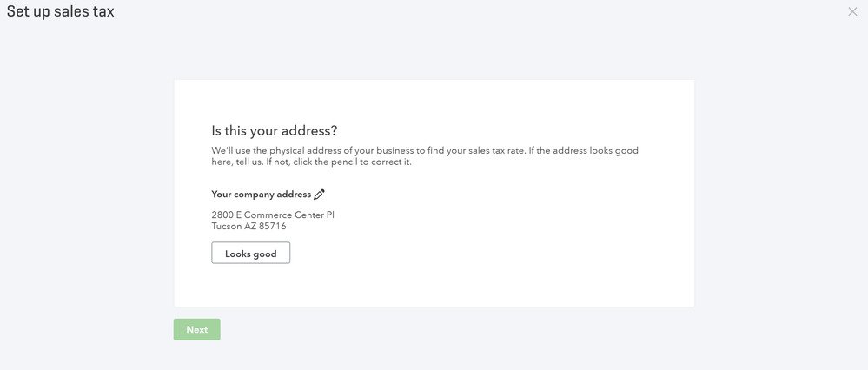Click the 'Set up sales tax' title
The width and height of the screenshot is (868, 370).
tap(61, 12)
